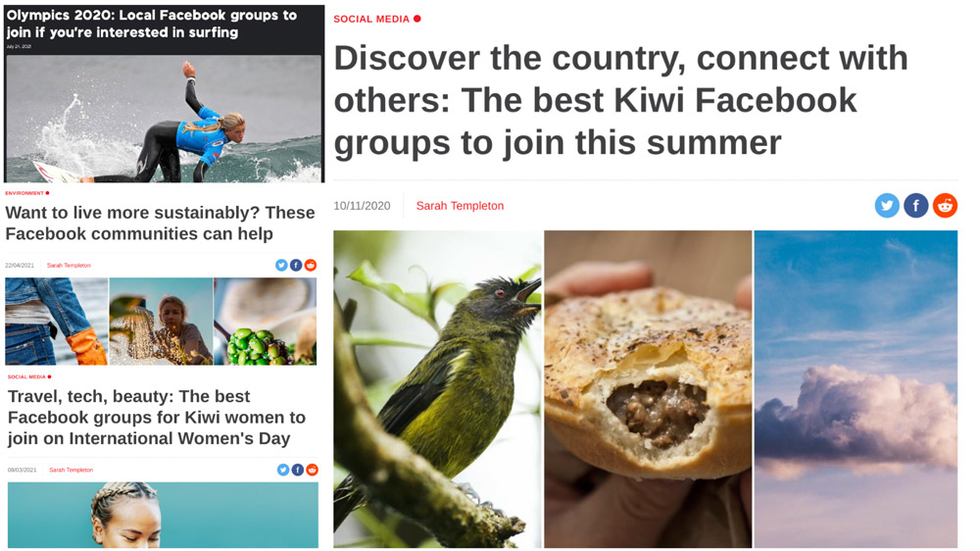Share Women's Day article via Facebook icon
980x551 pixels.
(x=298, y=470)
